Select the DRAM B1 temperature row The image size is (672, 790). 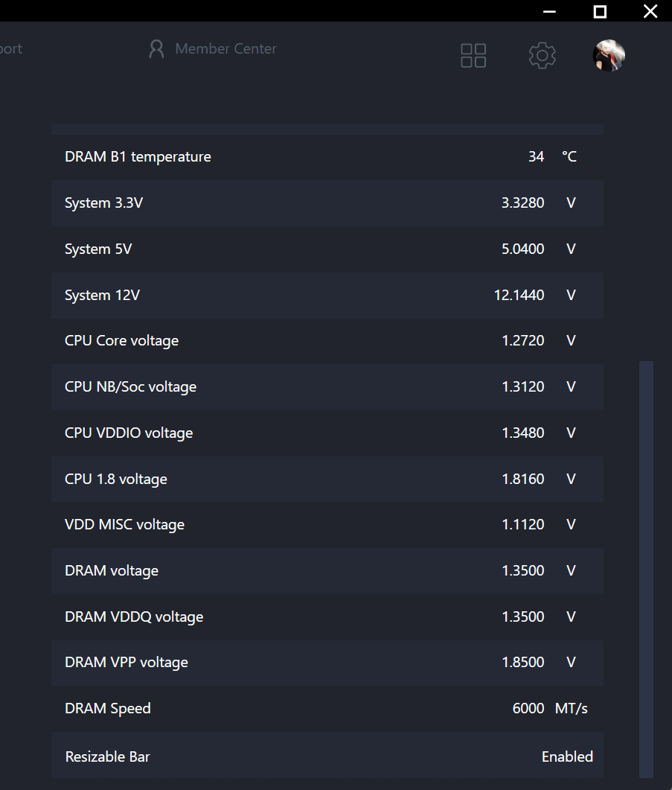click(x=327, y=156)
